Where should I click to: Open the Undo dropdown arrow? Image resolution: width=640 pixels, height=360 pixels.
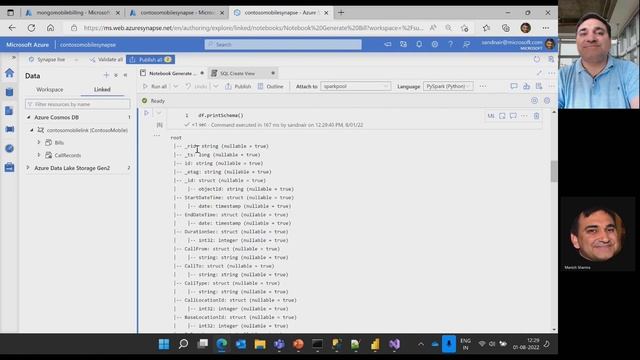tap(216, 87)
